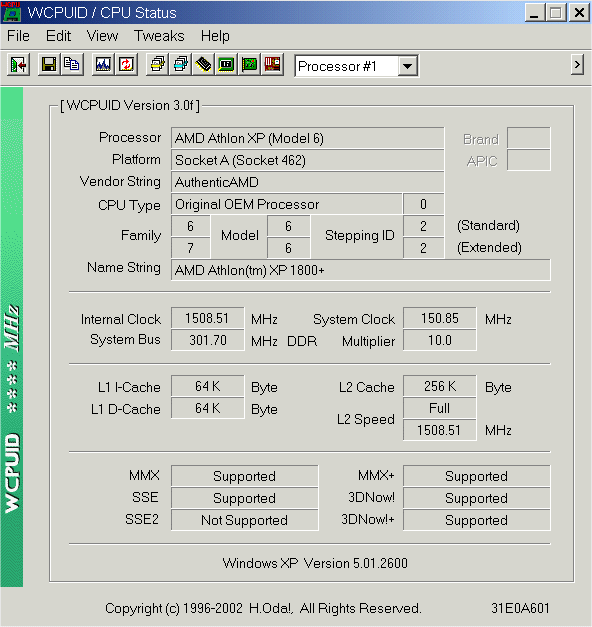The image size is (592, 627).
Task: Open the File menu
Action: pyautogui.click(x=18, y=36)
